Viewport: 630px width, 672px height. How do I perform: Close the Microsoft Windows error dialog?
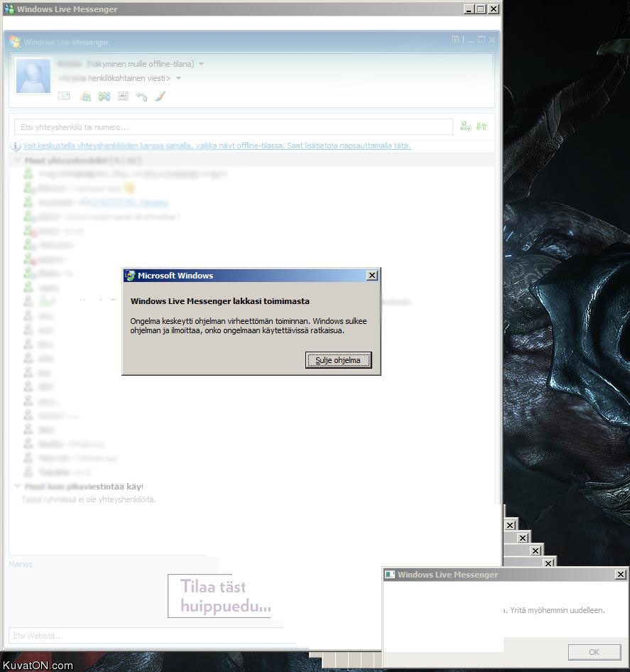pos(371,276)
